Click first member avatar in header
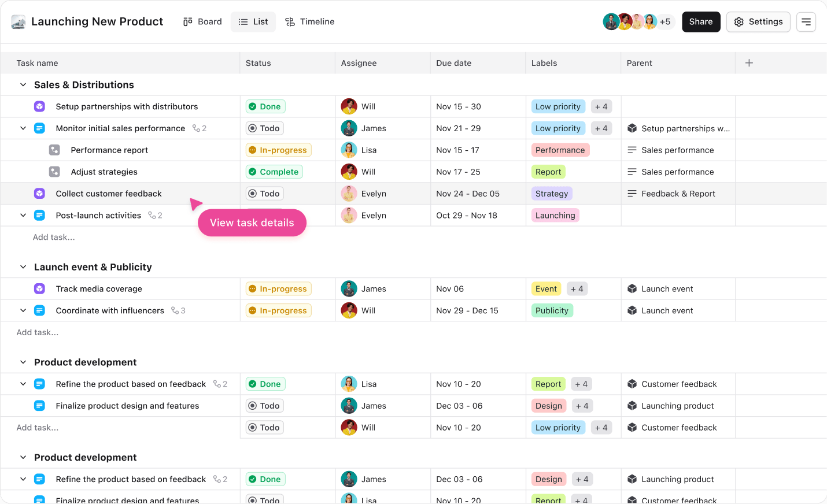 pyautogui.click(x=611, y=22)
